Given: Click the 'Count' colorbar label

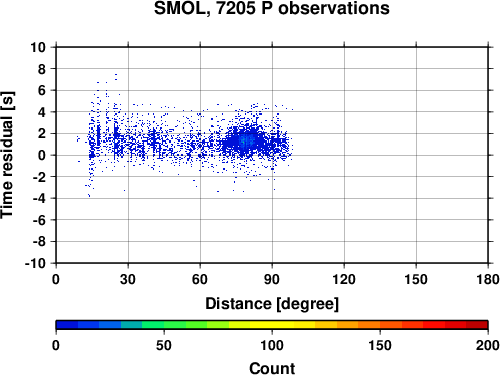Looking at the screenshot, I should 272,368.
